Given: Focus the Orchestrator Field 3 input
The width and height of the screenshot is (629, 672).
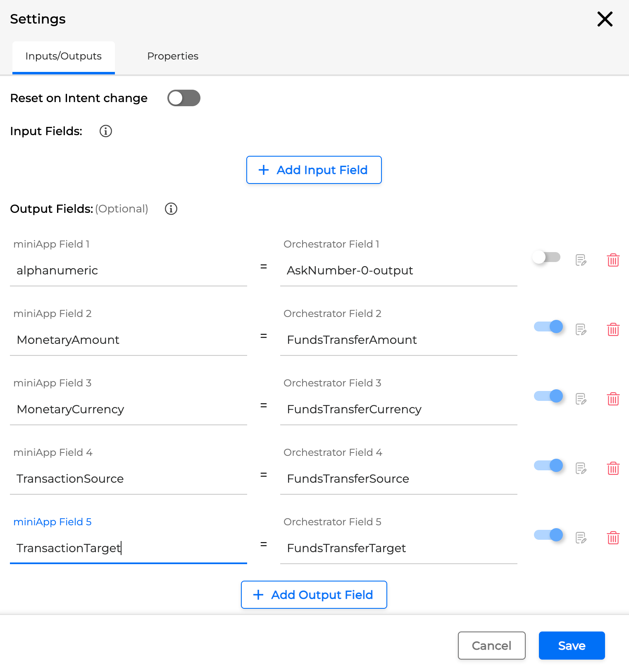Looking at the screenshot, I should (x=398, y=409).
